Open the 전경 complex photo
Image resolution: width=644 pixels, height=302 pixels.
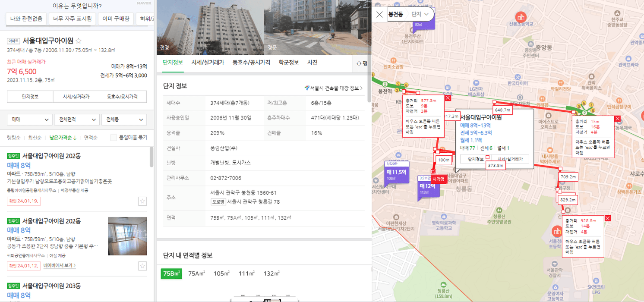(x=210, y=27)
